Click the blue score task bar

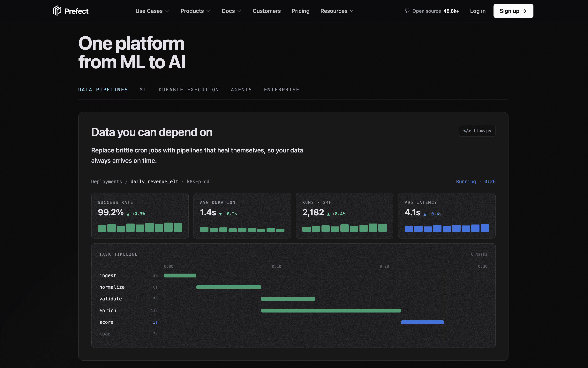[x=422, y=322]
